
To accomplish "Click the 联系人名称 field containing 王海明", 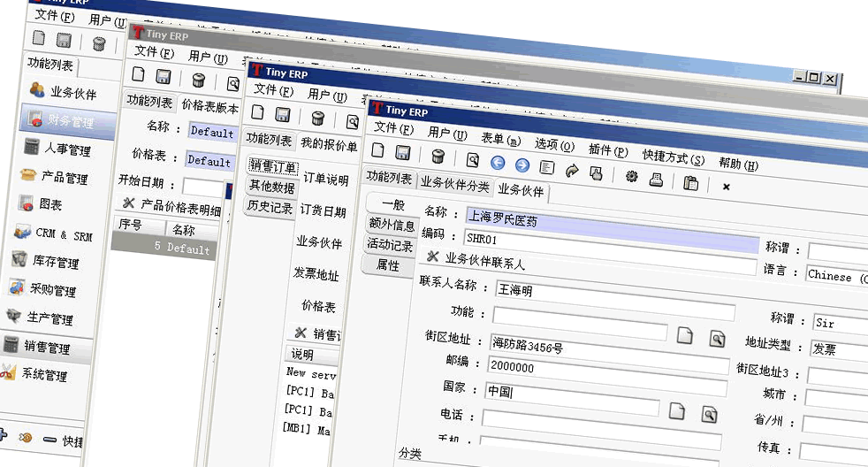I will (x=619, y=290).
